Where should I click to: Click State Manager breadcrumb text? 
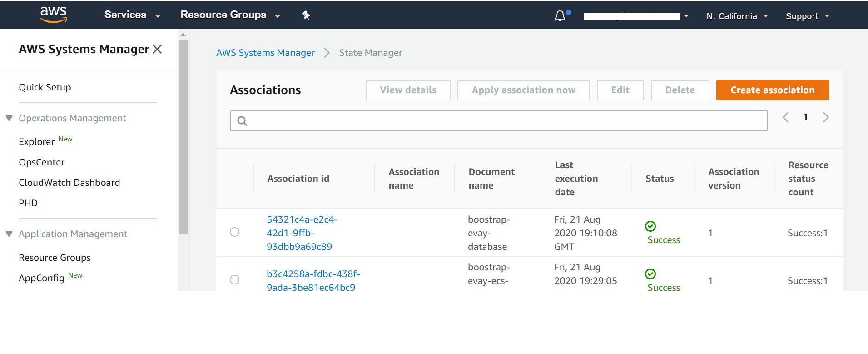coord(371,53)
